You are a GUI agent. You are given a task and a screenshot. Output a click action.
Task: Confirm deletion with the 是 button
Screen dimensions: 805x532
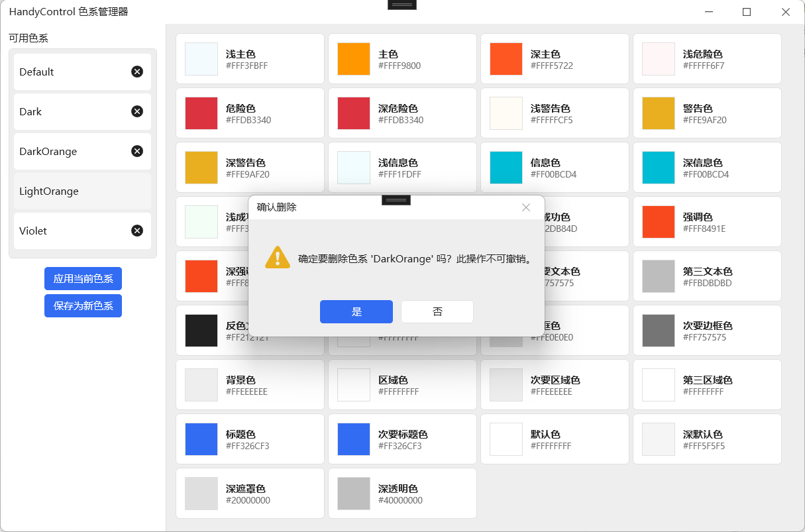(x=356, y=311)
